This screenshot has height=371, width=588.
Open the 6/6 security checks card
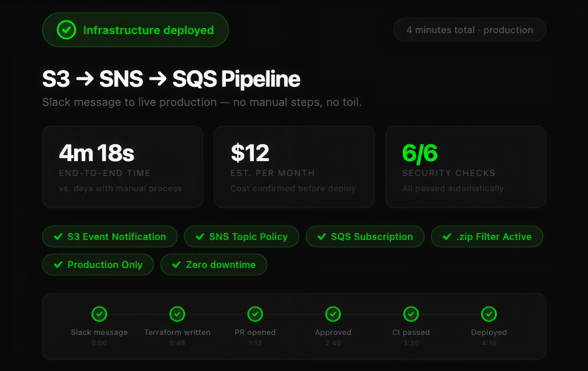[x=466, y=167]
